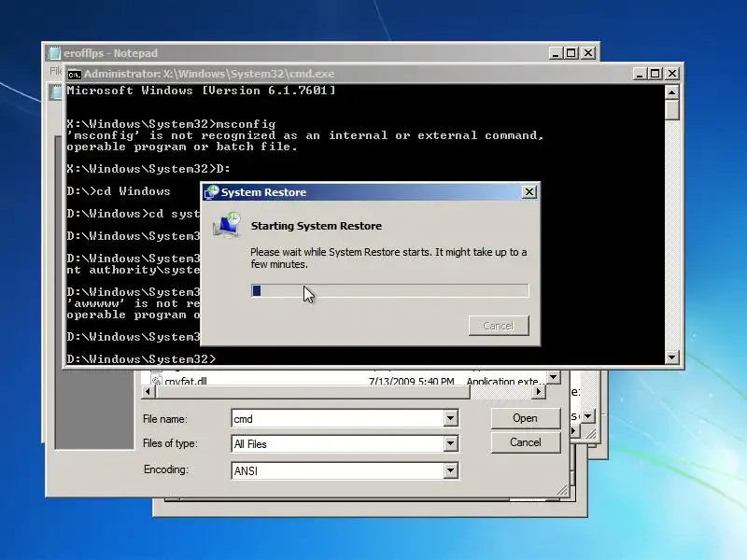The width and height of the screenshot is (747, 560).
Task: Click the Notepad title bar icon
Action: (x=55, y=53)
